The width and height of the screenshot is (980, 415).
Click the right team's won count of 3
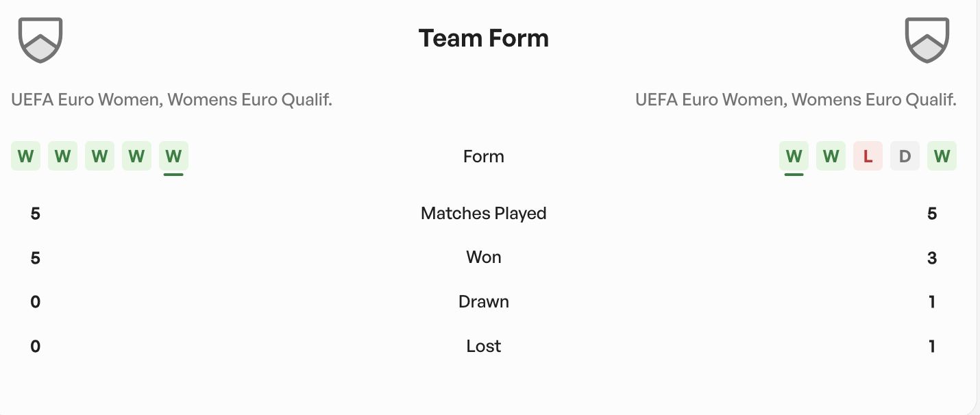click(931, 258)
